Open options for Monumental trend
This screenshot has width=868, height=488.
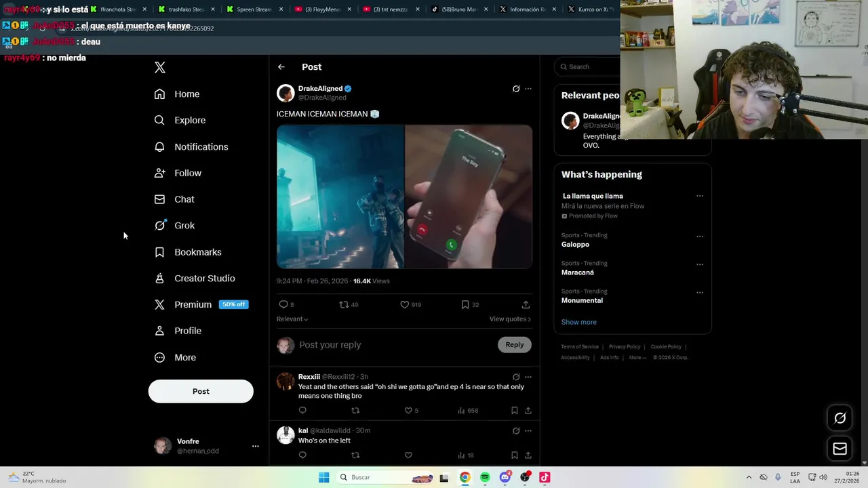click(700, 293)
